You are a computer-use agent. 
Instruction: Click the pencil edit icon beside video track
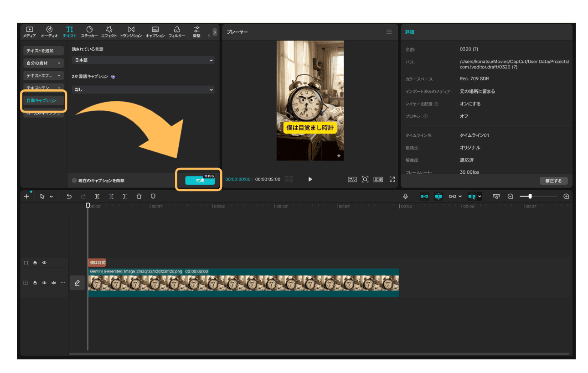pos(77,283)
